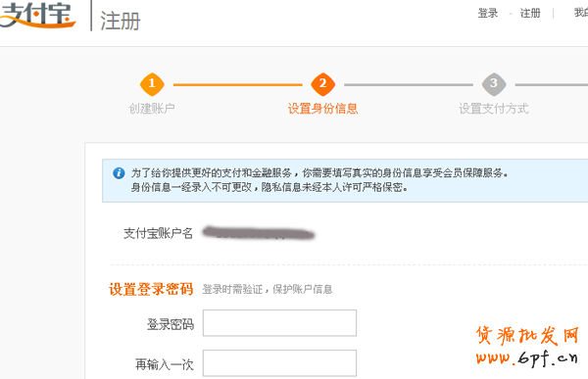Image resolution: width=588 pixels, height=379 pixels.
Task: Click the 注册 page title heading
Action: click(x=121, y=21)
